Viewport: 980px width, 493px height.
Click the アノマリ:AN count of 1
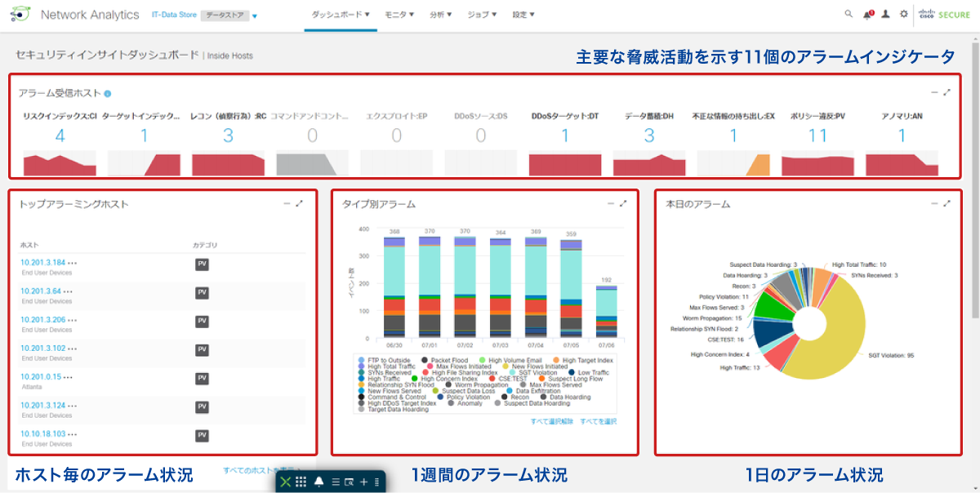pyautogui.click(x=902, y=135)
